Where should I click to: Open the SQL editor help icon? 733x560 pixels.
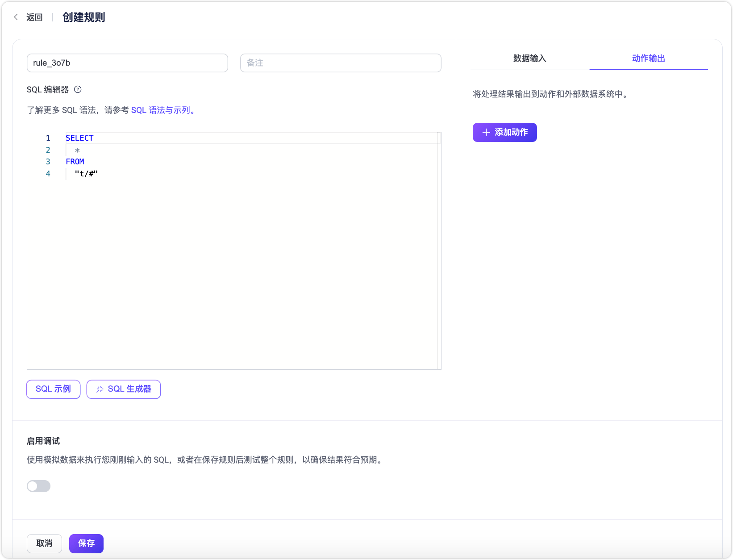[x=78, y=89]
